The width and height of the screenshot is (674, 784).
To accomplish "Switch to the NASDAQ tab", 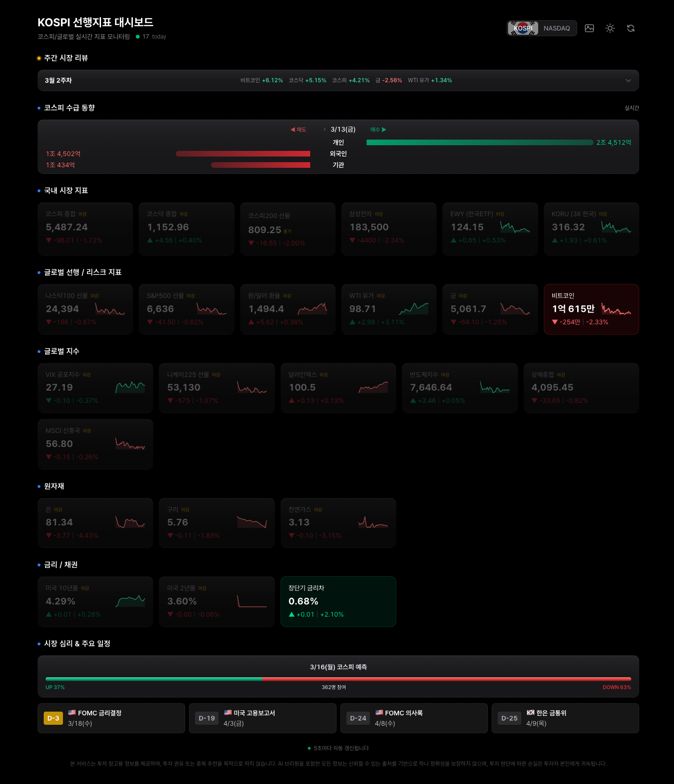I will pos(556,28).
